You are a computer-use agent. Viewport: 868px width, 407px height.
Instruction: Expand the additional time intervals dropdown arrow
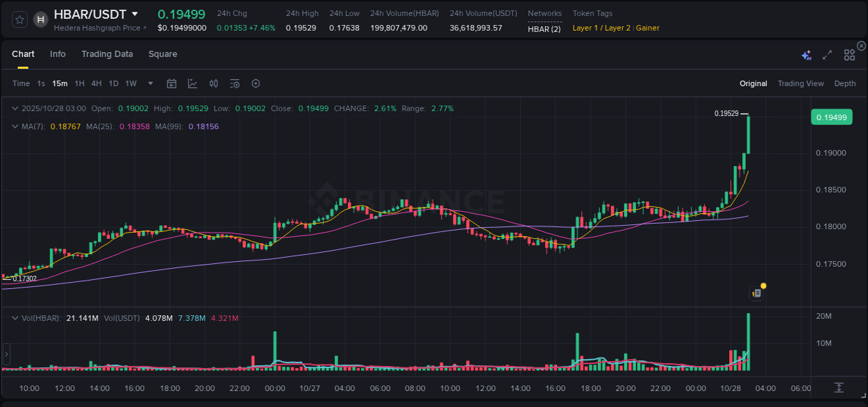coord(150,83)
